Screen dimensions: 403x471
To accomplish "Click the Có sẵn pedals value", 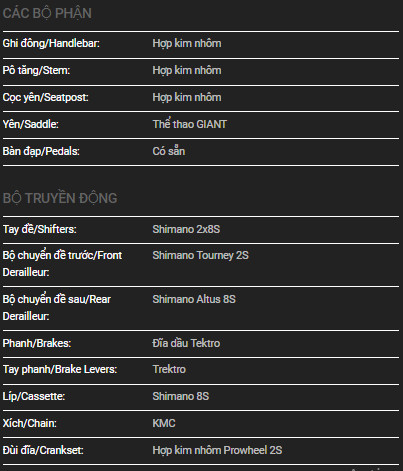I will pos(169,151).
